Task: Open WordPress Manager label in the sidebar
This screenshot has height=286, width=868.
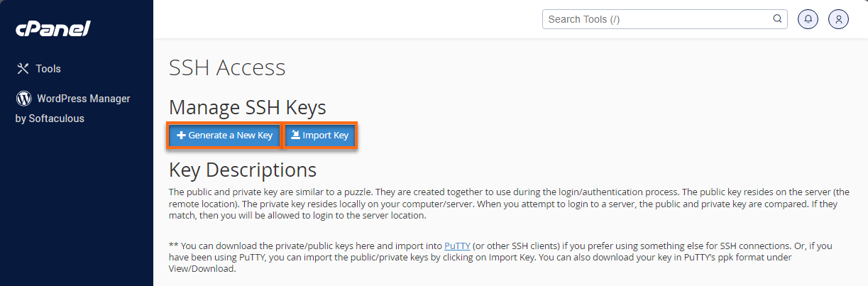Action: [83, 99]
